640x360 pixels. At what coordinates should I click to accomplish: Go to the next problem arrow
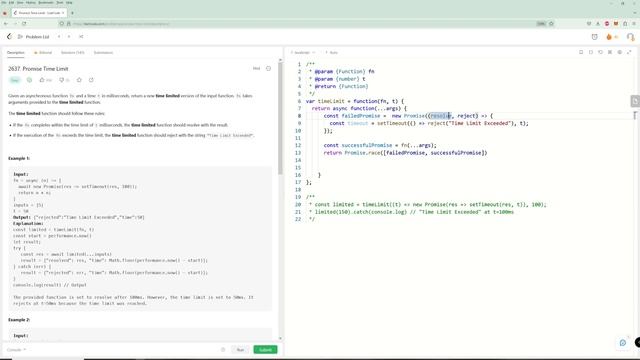(69, 37)
